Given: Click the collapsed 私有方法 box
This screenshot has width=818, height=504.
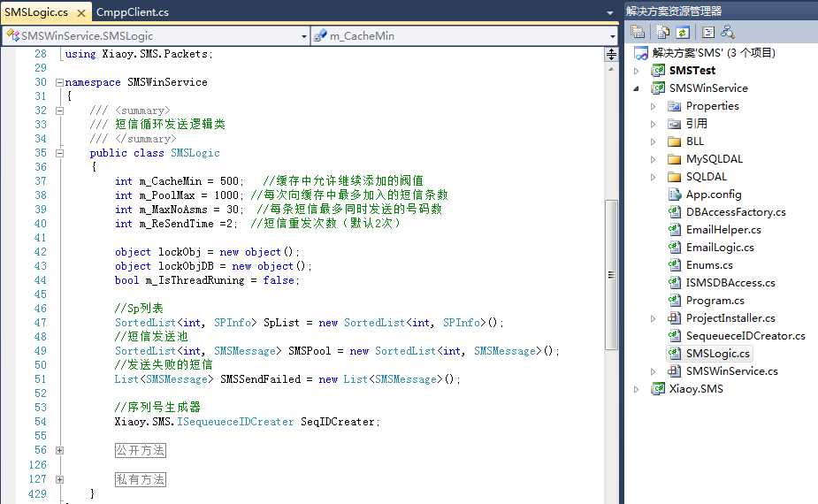Looking at the screenshot, I should pos(141,479).
